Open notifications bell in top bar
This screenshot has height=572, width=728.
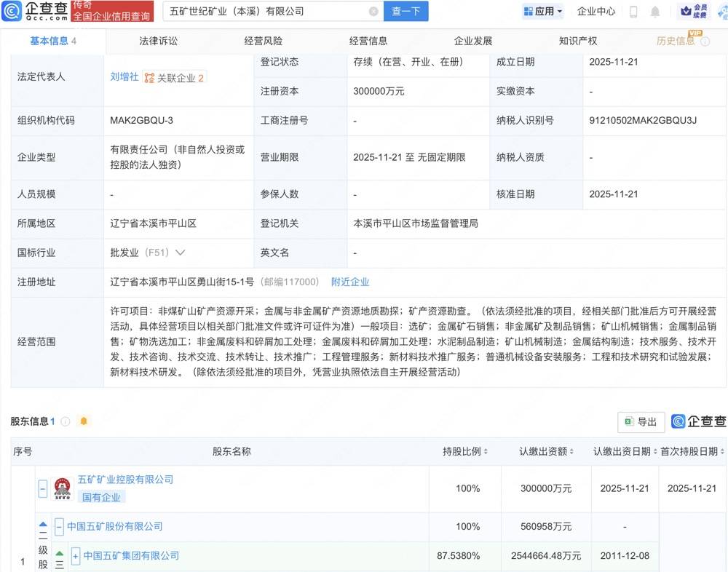655,12
